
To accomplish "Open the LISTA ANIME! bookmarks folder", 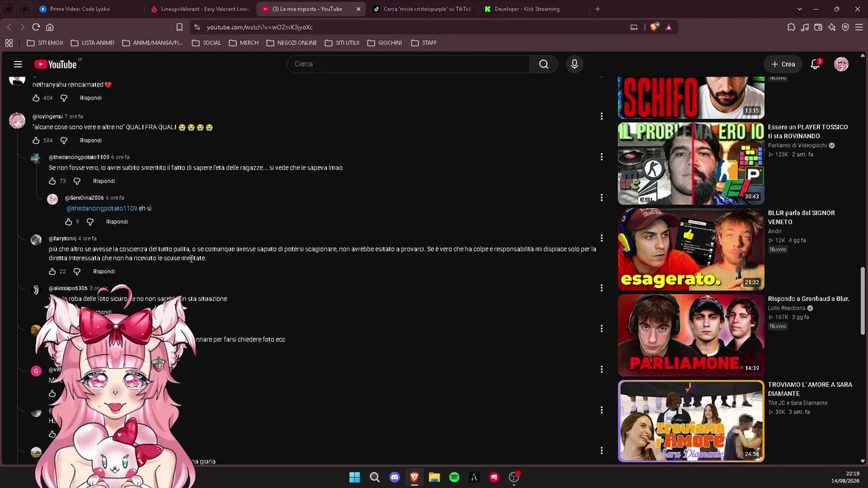I will coord(93,43).
